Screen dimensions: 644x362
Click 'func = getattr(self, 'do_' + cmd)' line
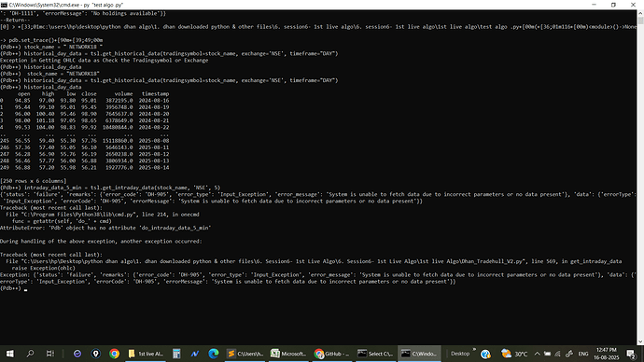coord(62,221)
